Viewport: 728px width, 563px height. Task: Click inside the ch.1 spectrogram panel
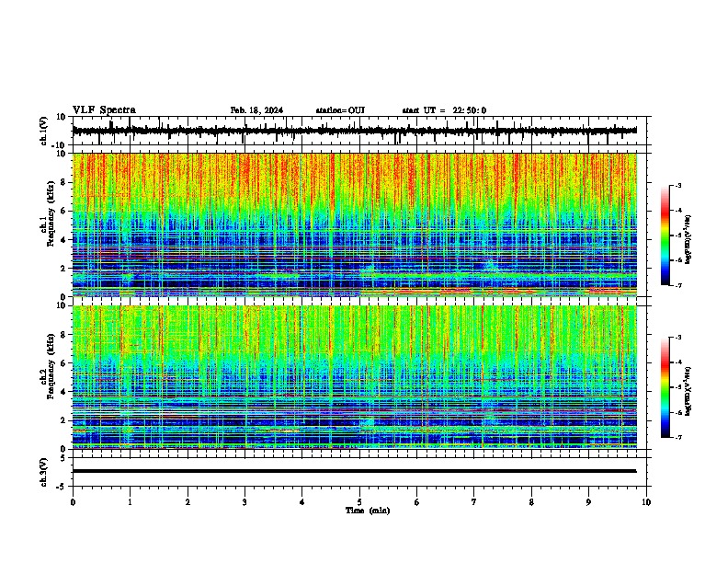coord(354,224)
